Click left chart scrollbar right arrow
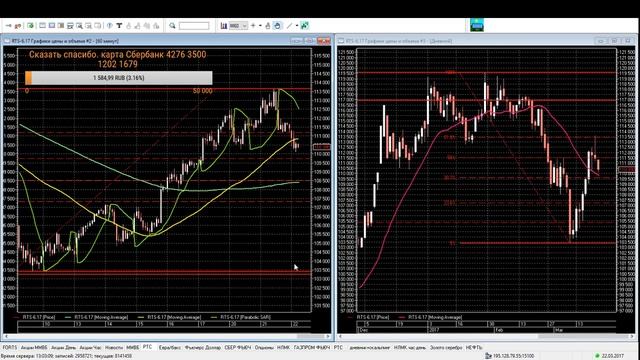The image size is (640, 360). [329, 336]
